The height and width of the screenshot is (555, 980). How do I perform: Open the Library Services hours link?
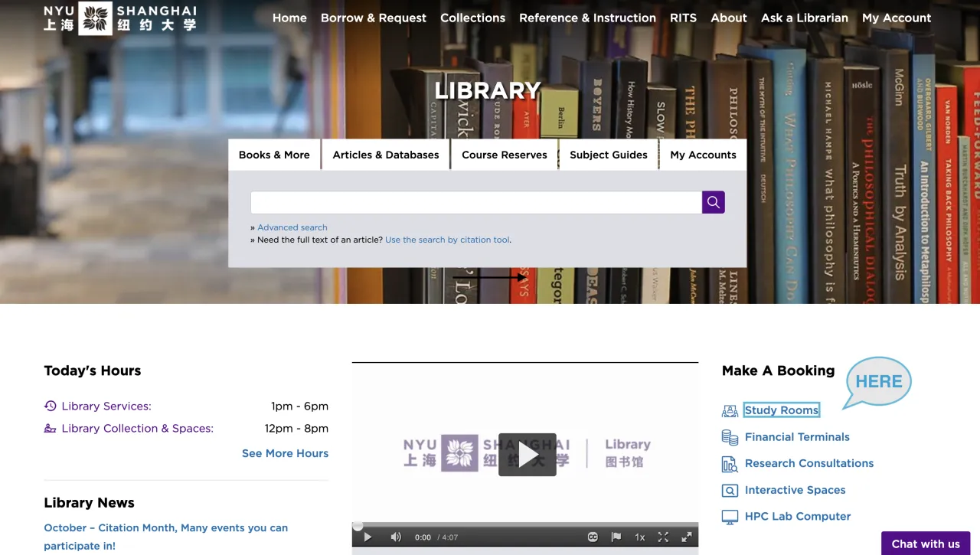[106, 406]
